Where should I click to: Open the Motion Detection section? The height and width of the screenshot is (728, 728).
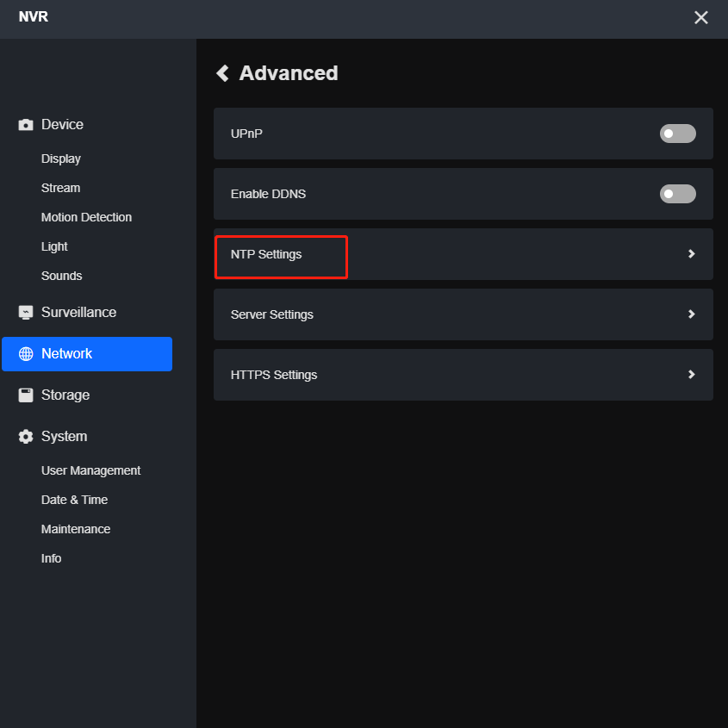[x=86, y=217]
